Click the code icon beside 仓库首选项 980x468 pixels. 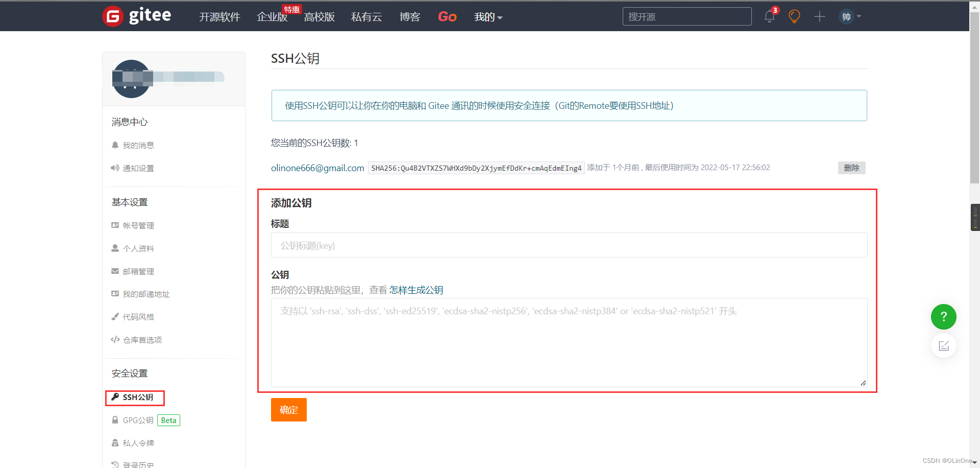coord(115,340)
